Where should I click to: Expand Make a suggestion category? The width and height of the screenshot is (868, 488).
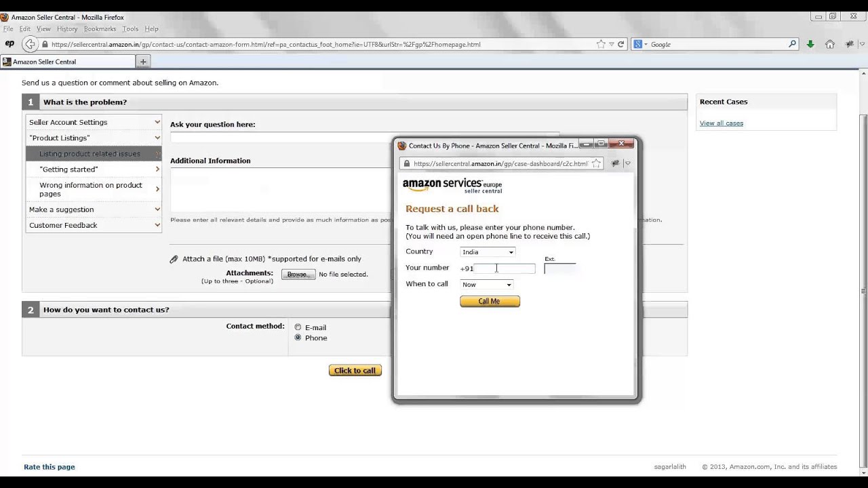click(x=94, y=209)
